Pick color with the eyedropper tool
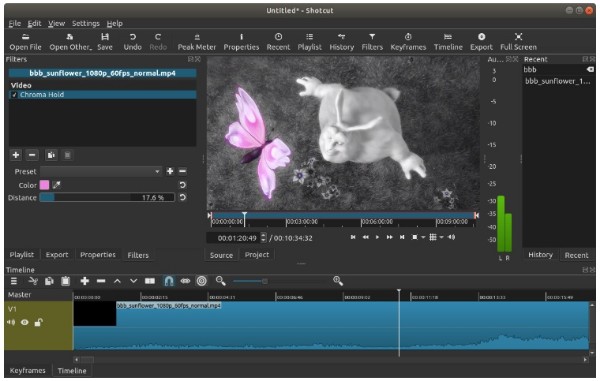 pyautogui.click(x=57, y=185)
